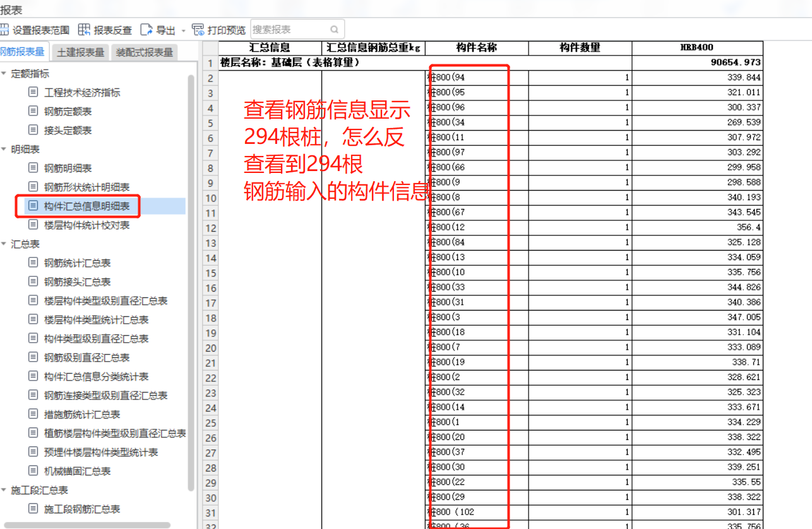Screen dimensions: 812x529
Task: Open the 施工段钢筋汇总表 report
Action: click(82, 509)
